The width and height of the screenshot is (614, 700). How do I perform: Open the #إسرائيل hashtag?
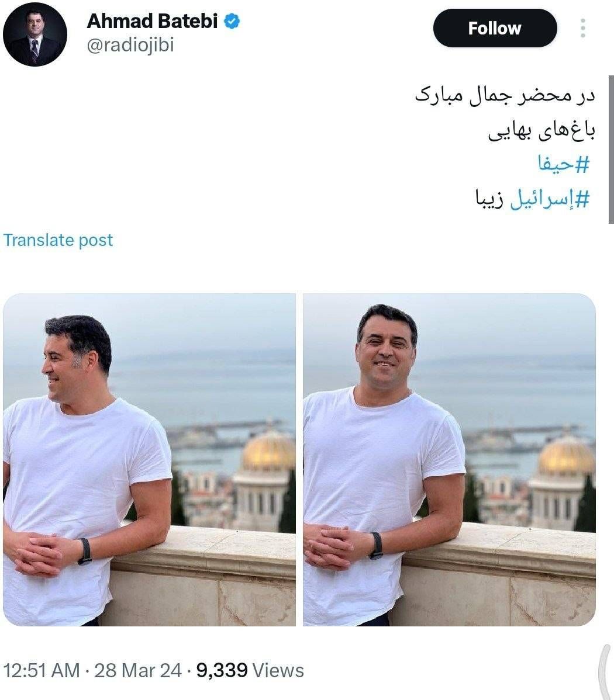click(550, 198)
